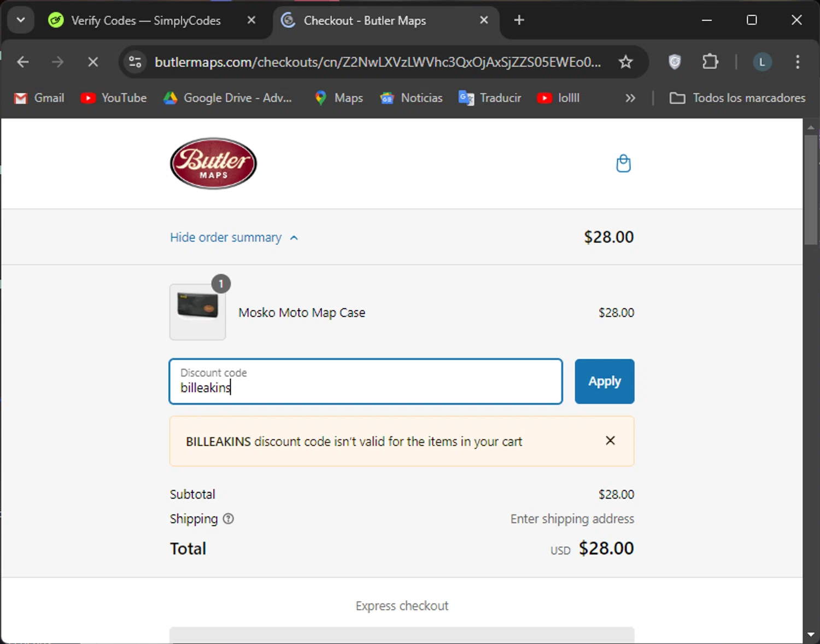Click the Enter shipping address text
The image size is (820, 644).
click(x=572, y=519)
